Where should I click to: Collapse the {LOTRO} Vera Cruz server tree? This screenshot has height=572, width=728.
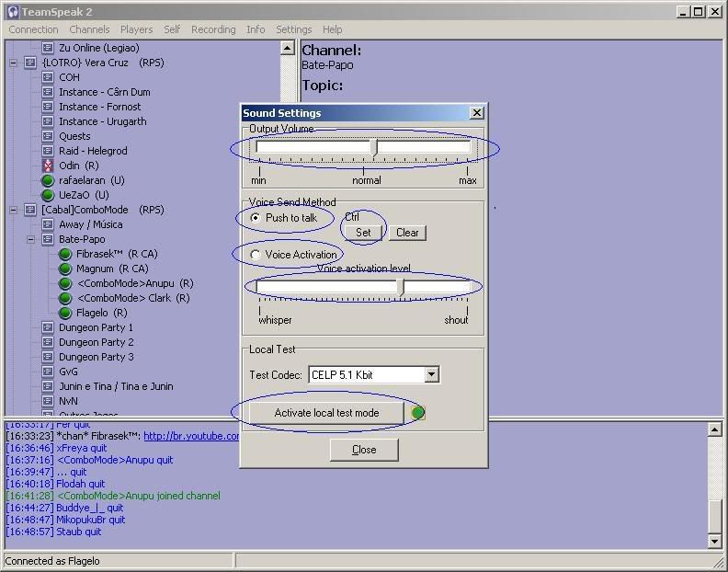14,63
